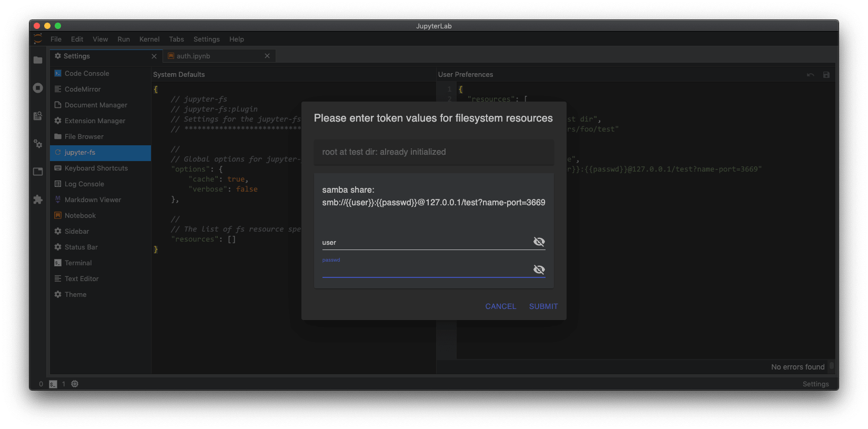Click the Markdown Viewer icon
The height and width of the screenshot is (429, 868).
pos(58,199)
